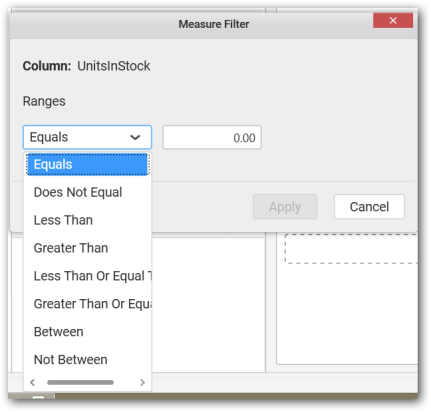Image resolution: width=431 pixels, height=412 pixels.
Task: Click the greyed-out Apply button
Action: (x=285, y=207)
